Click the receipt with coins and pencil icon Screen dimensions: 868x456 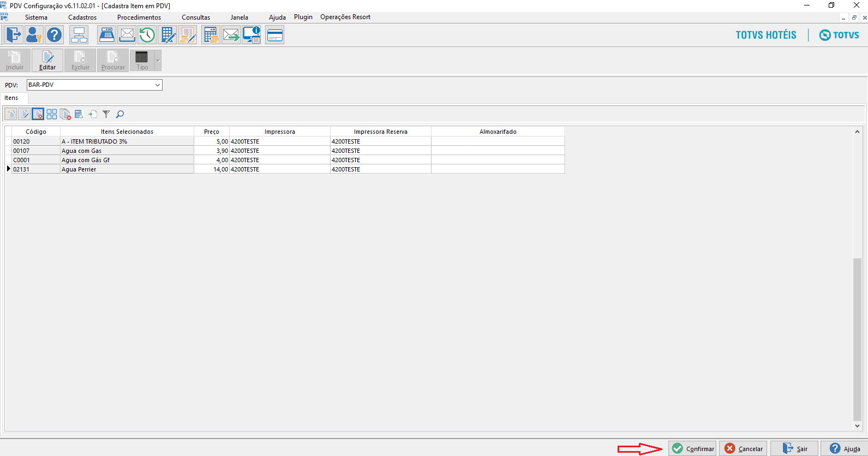188,35
